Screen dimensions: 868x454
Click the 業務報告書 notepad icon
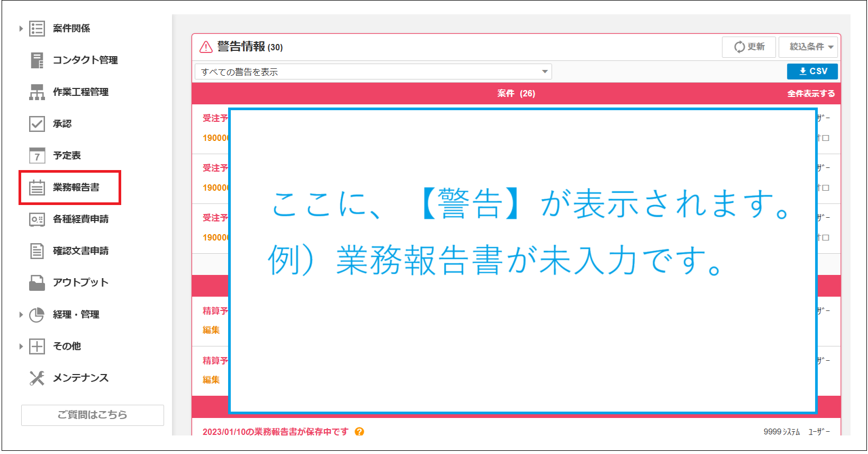(x=37, y=188)
